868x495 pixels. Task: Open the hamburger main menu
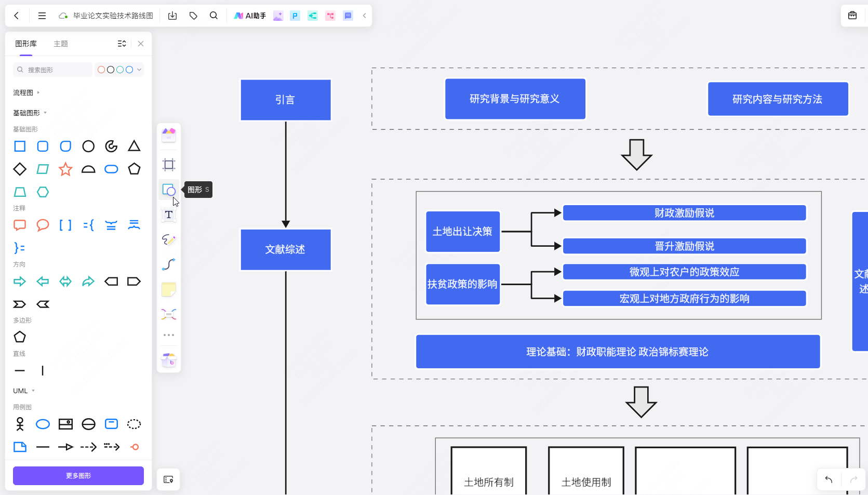(42, 16)
